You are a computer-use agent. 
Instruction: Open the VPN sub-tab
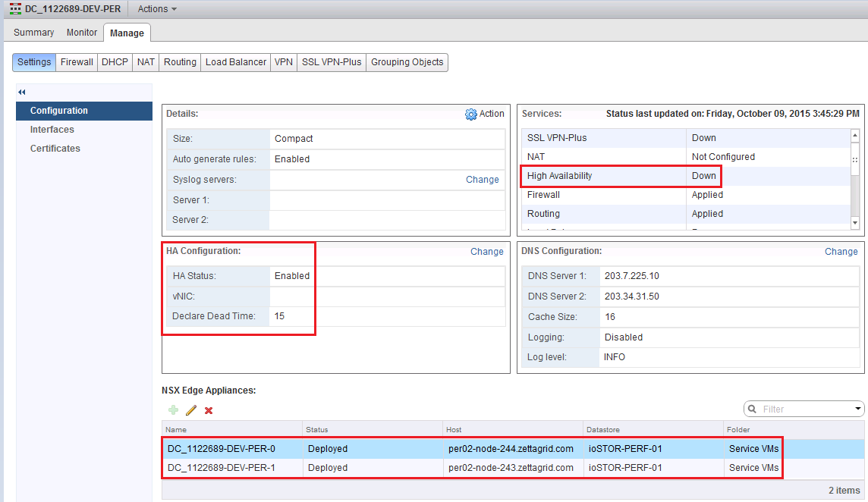click(x=284, y=62)
